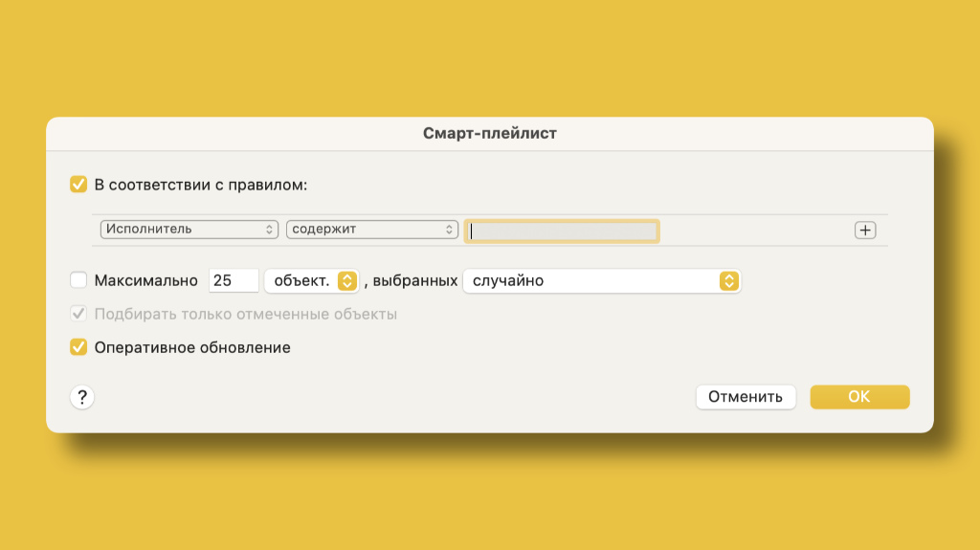This screenshot has height=550, width=980.
Task: Add a new rule with plus button
Action: tap(865, 230)
